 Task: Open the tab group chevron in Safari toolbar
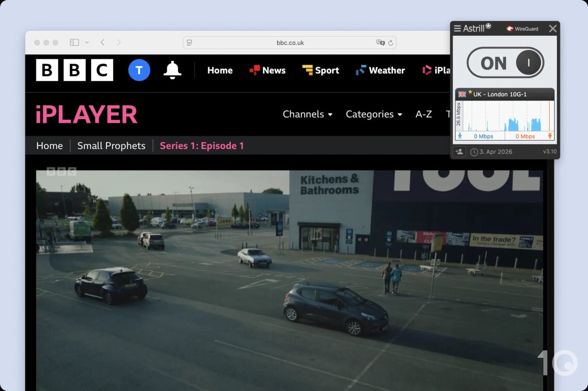(x=87, y=42)
